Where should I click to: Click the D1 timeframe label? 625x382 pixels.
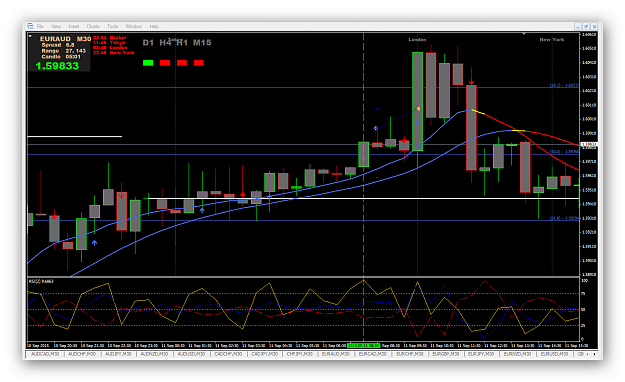(x=148, y=43)
